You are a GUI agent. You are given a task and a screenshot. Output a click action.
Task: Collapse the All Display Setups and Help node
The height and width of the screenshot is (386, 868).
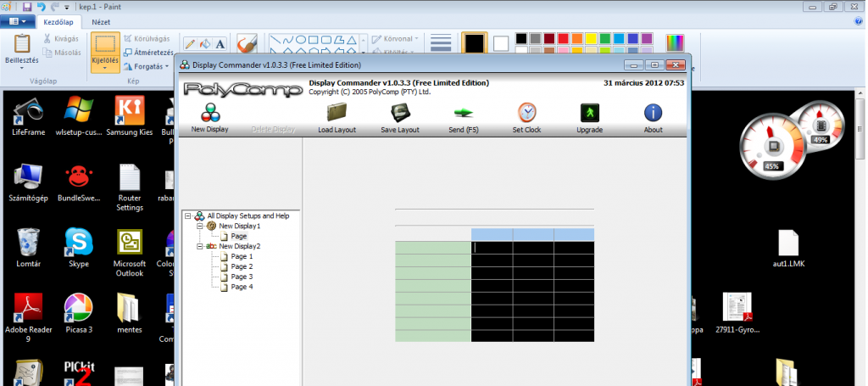[189, 216]
